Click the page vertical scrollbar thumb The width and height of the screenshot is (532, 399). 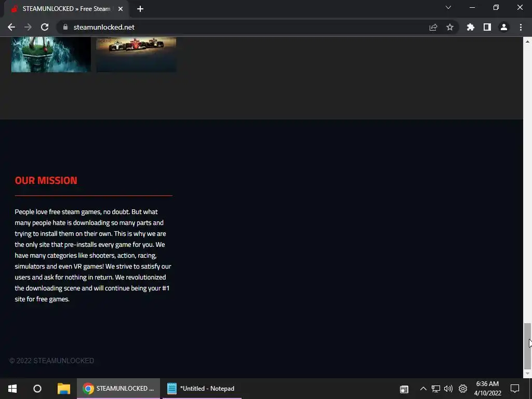coord(527,346)
